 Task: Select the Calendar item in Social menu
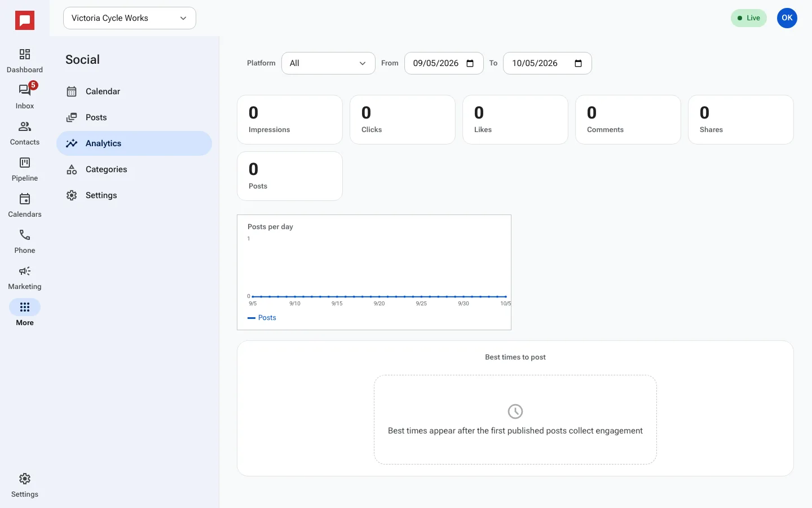tap(134, 91)
